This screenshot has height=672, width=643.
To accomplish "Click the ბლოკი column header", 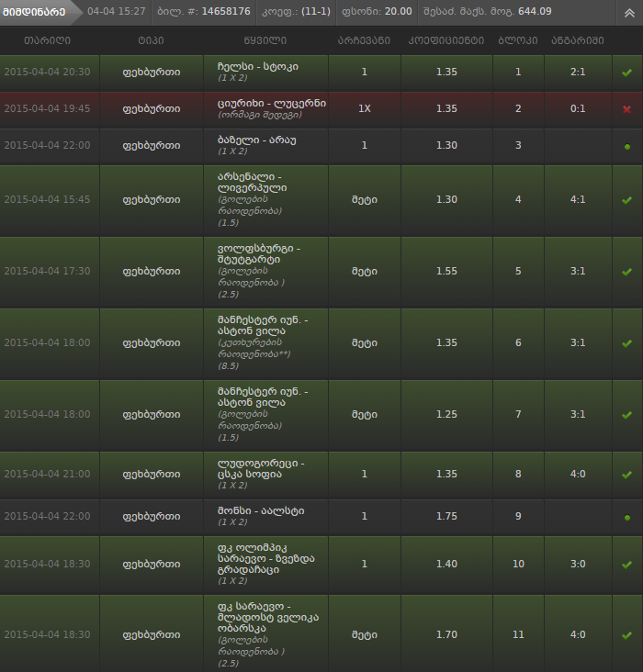I will click(x=518, y=40).
